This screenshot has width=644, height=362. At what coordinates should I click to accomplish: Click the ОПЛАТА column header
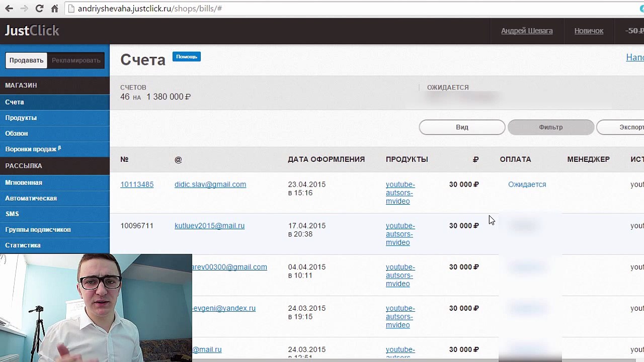(515, 159)
